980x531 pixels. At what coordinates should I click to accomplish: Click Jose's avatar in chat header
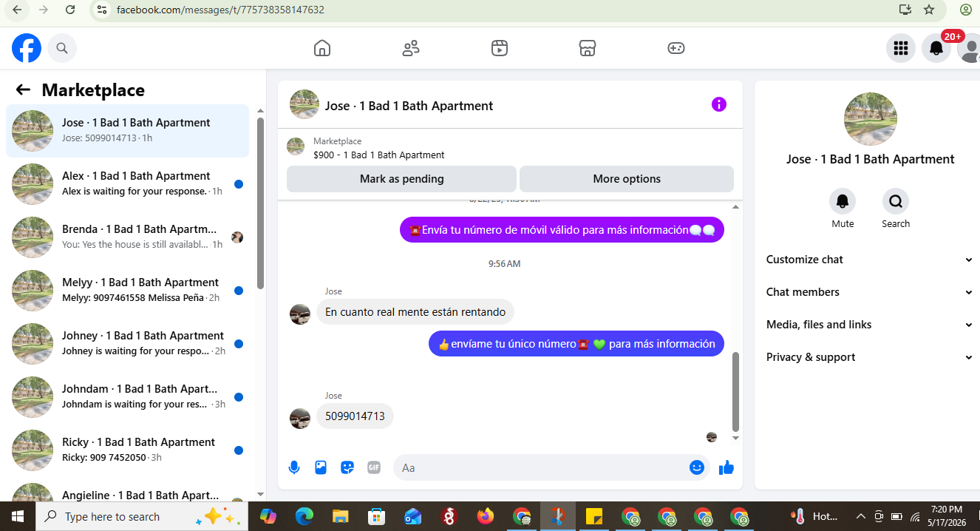304,105
